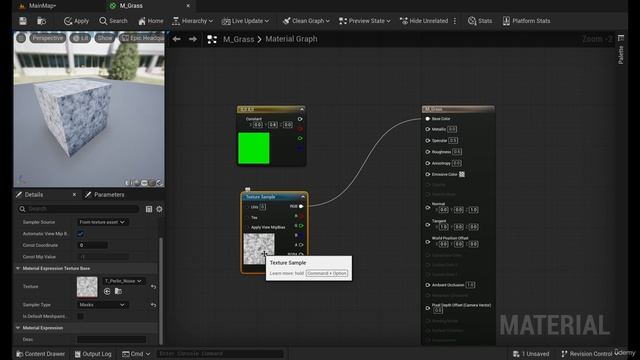640x360 pixels.
Task: Collapse the Constant color node preview arrow
Action: tap(302, 109)
